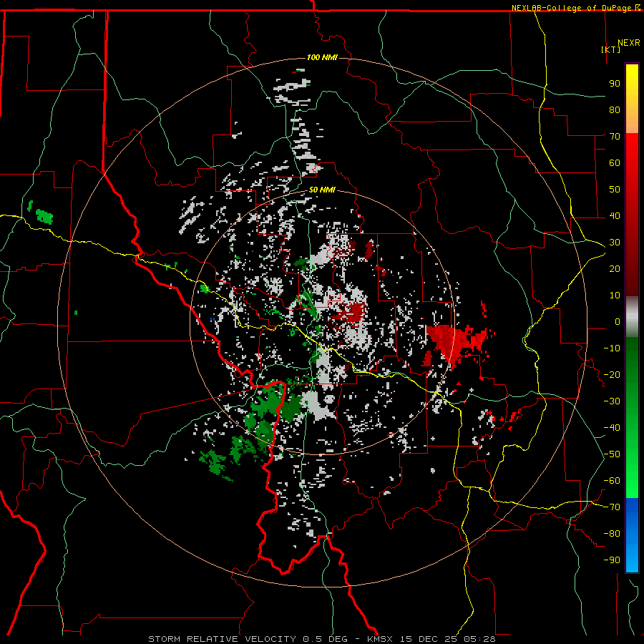Click the -80 value on the velocity scale
This screenshot has height=644, width=644.
(612, 534)
